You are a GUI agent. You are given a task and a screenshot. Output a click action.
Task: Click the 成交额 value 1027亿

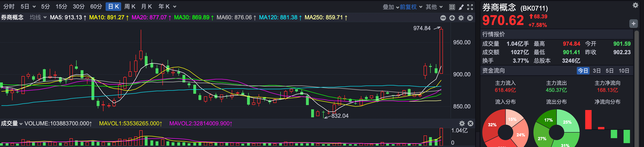520,52
